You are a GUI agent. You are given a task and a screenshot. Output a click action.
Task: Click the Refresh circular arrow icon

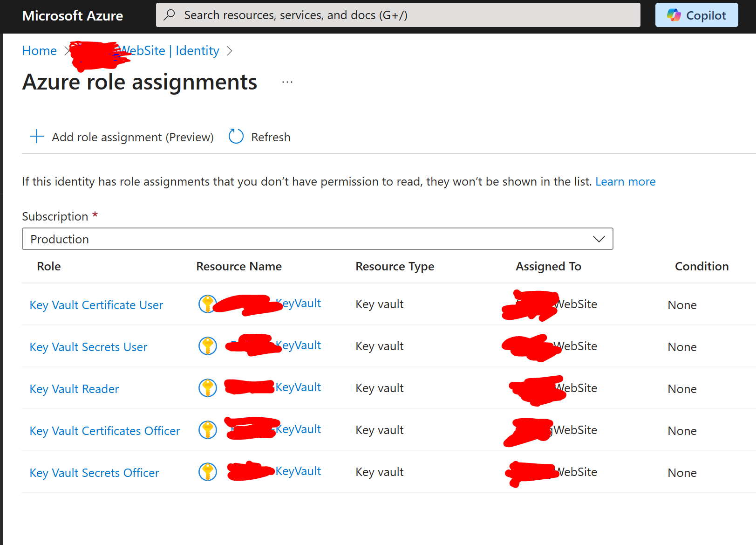[x=236, y=136]
